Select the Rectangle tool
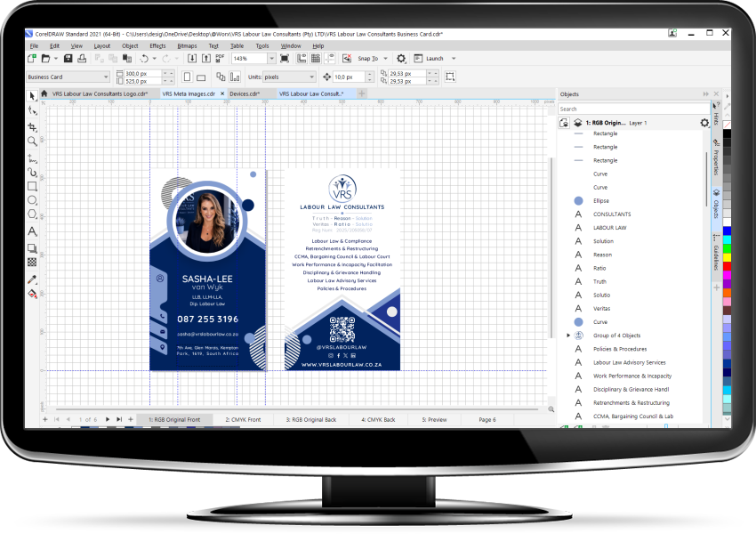756x534 pixels. coord(32,186)
